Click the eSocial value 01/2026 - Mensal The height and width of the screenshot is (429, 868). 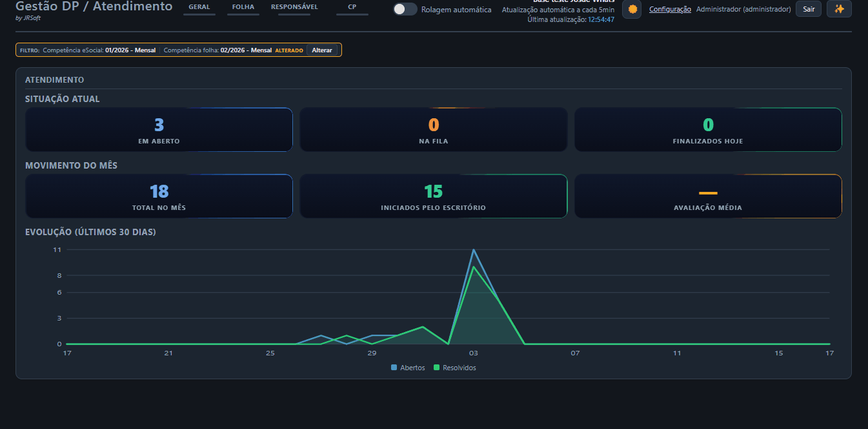coord(130,50)
